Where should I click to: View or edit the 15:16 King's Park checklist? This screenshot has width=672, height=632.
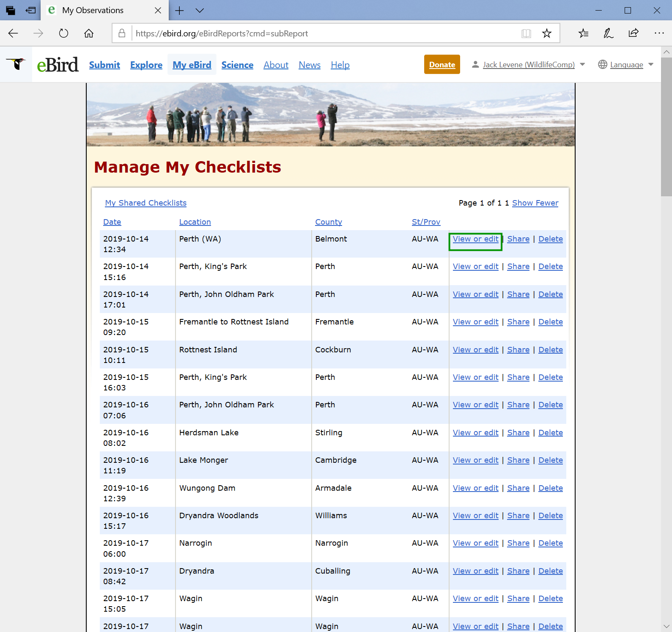pyautogui.click(x=475, y=266)
